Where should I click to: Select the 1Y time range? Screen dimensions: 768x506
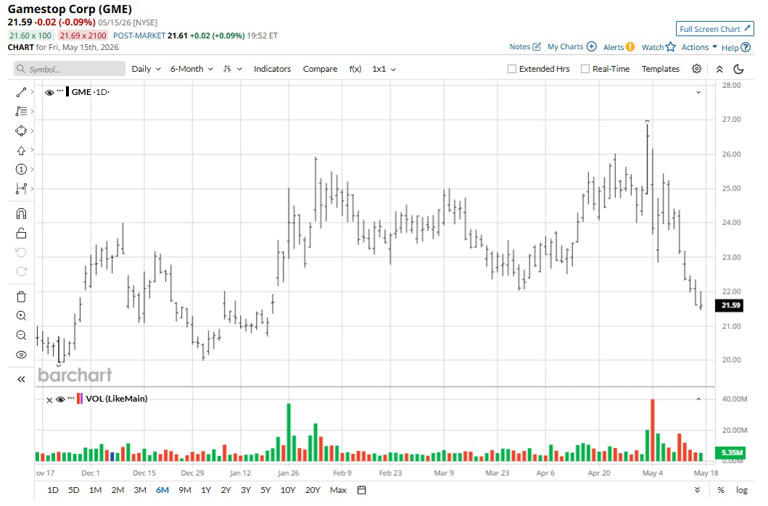tap(206, 490)
